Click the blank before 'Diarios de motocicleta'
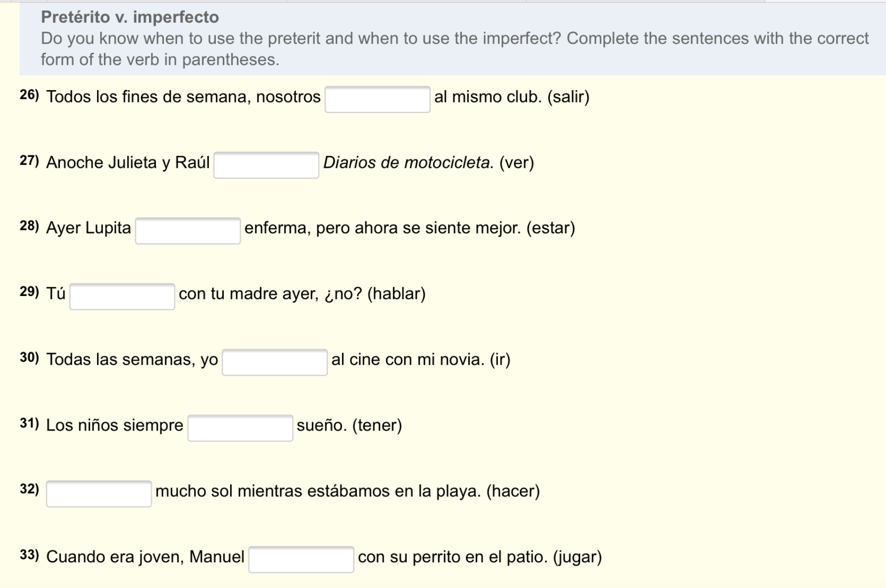Image resolution: width=886 pixels, height=588 pixels. 266,165
